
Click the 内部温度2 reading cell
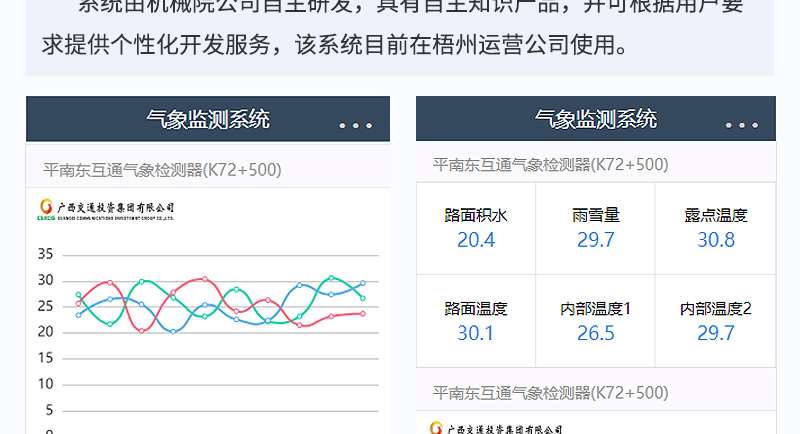[x=716, y=322]
